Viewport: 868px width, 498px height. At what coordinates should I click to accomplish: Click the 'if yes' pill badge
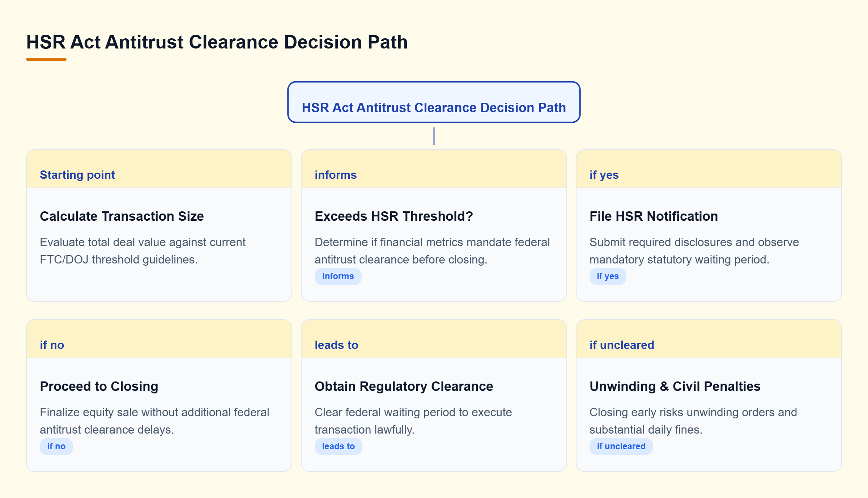(x=608, y=276)
